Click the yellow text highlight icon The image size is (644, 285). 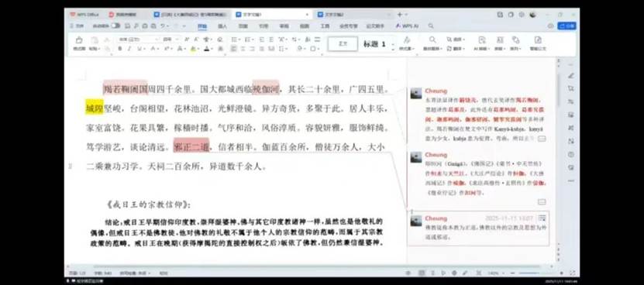pyautogui.click(x=193, y=49)
